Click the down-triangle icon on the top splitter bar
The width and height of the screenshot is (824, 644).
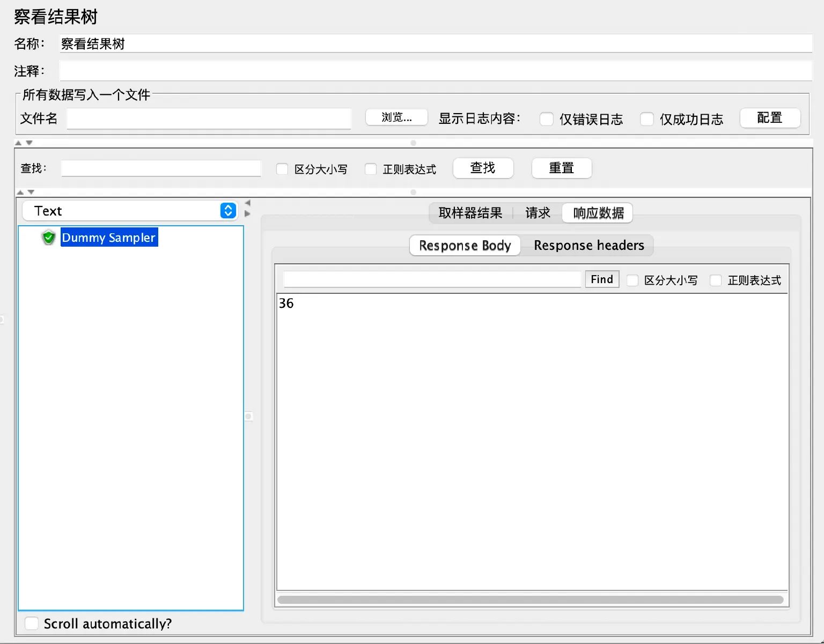pos(31,143)
